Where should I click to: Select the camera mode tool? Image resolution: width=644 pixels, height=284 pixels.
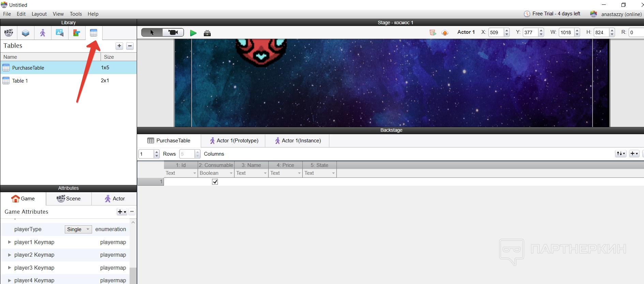coord(173,32)
